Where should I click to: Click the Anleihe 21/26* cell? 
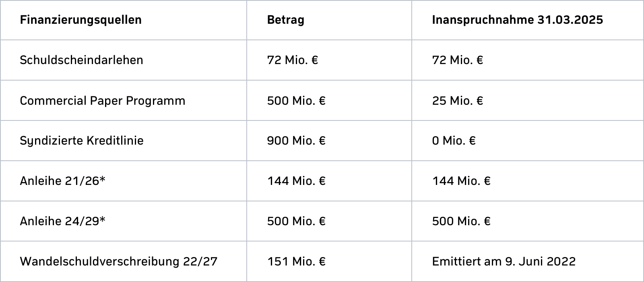(62, 181)
